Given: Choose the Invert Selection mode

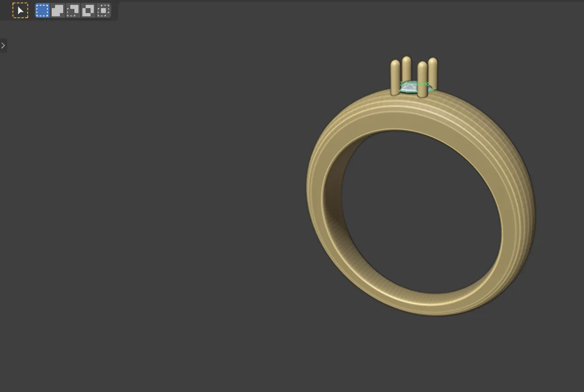Looking at the screenshot, I should click(88, 10).
